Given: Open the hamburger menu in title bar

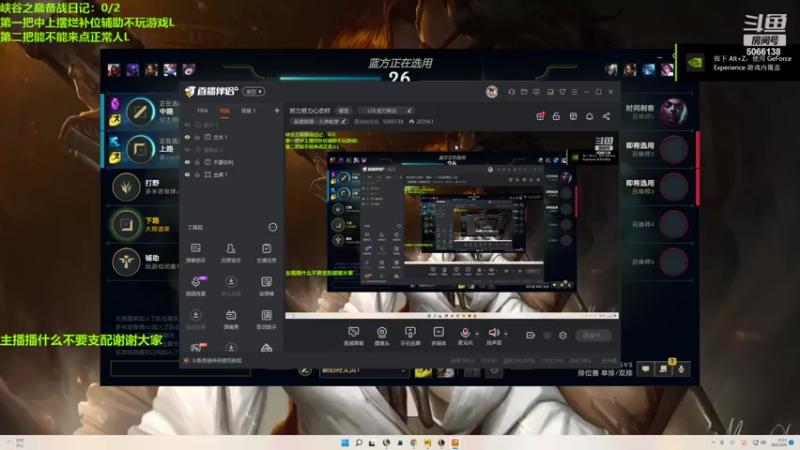Looking at the screenshot, I should point(574,92).
